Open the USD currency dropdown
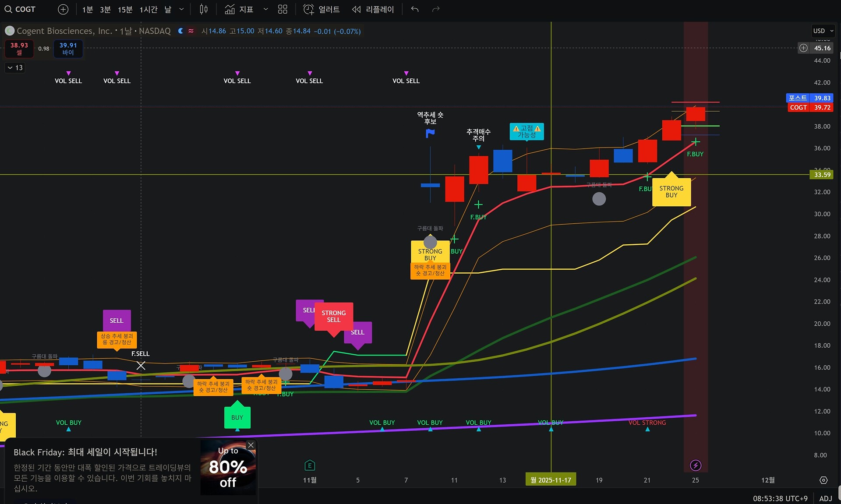The width and height of the screenshot is (841, 504). coord(823,31)
